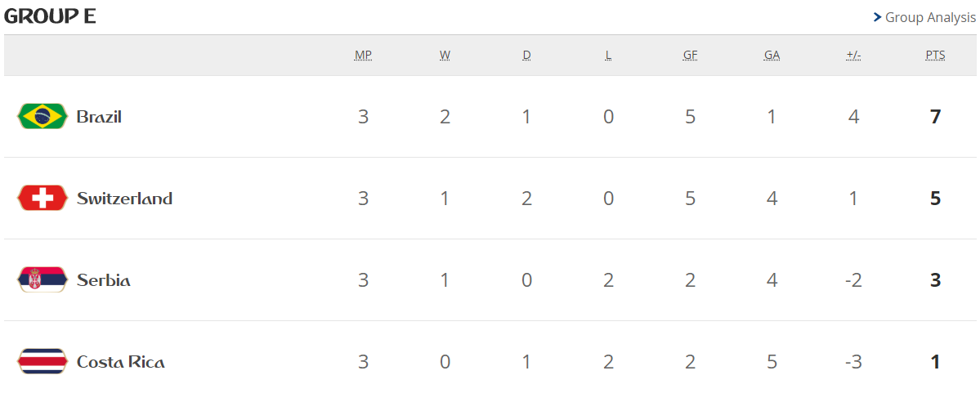Image resolution: width=980 pixels, height=402 pixels.
Task: Click the Switzerland flag icon
Action: click(x=42, y=198)
